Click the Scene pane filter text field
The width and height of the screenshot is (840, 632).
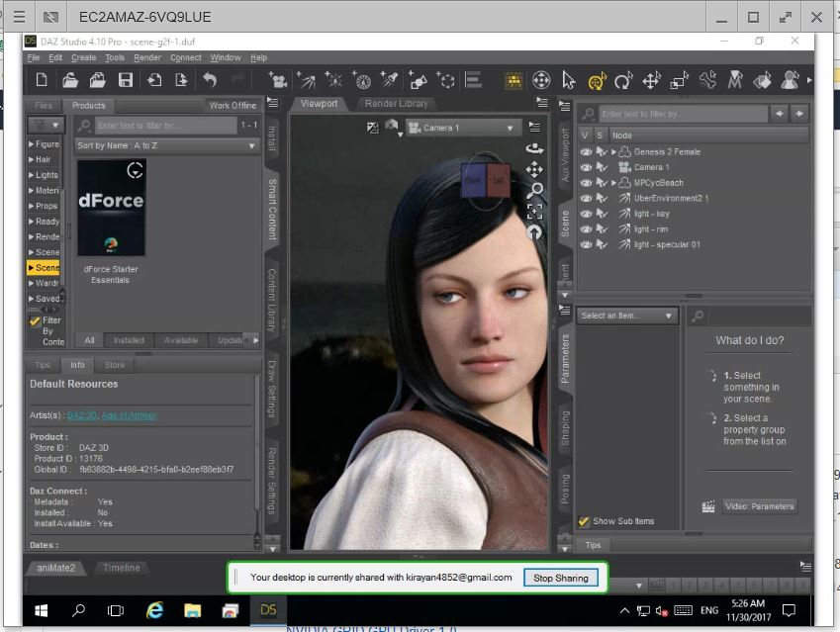point(684,114)
